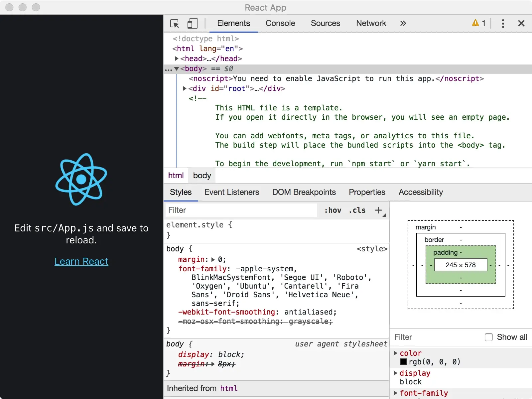Screen dimensions: 532x399
Task: Activate the inspect element picker
Action: point(175,23)
